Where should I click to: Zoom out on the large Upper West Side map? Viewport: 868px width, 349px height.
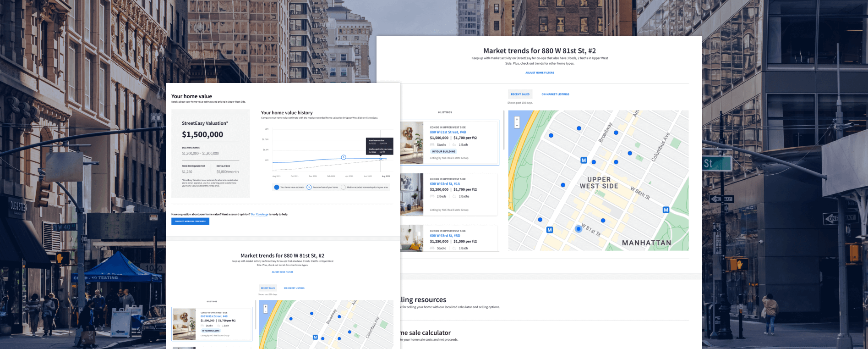click(517, 125)
